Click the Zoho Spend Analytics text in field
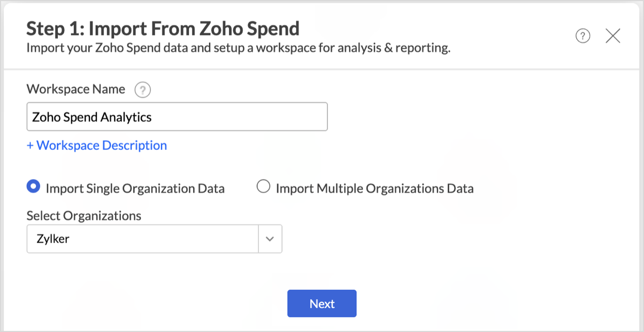 [92, 117]
